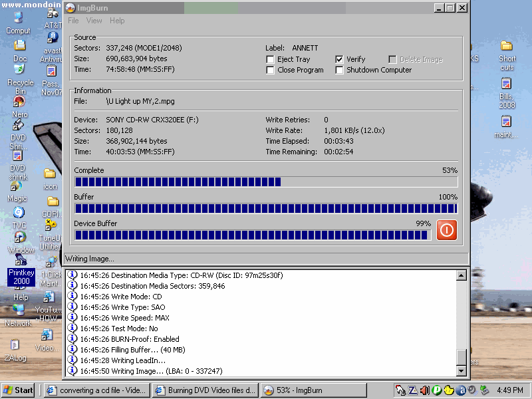The image size is (532, 399).
Task: Select the Nero desktop shortcut
Action: 19,107
